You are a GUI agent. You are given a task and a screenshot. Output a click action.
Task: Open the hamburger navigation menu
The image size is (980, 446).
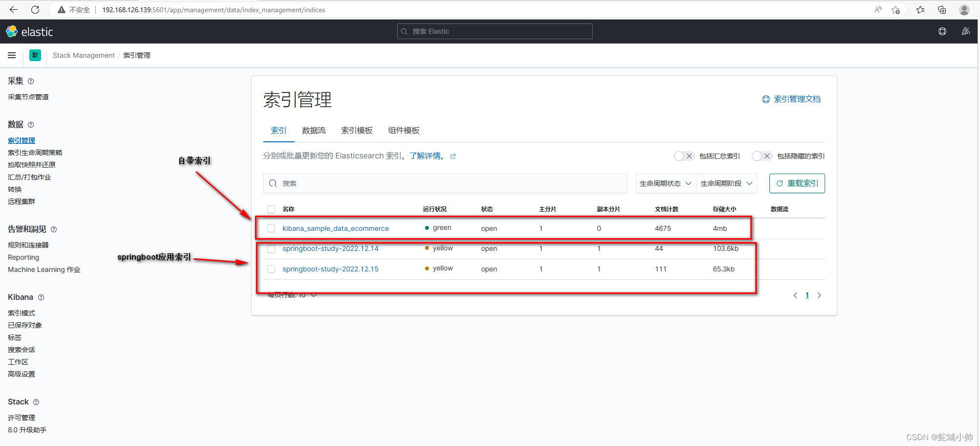[x=12, y=55]
